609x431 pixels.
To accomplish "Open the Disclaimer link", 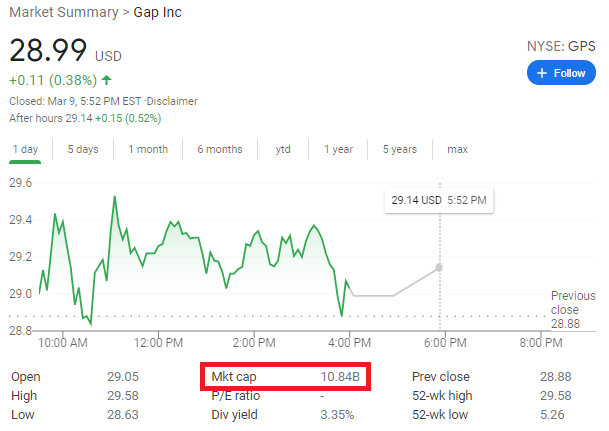I will pyautogui.click(x=172, y=101).
